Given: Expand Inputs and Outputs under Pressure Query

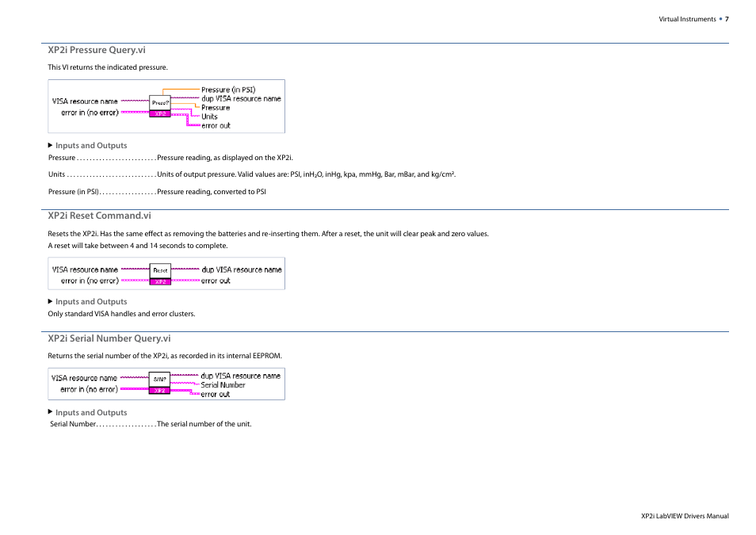Looking at the screenshot, I should [87, 145].
